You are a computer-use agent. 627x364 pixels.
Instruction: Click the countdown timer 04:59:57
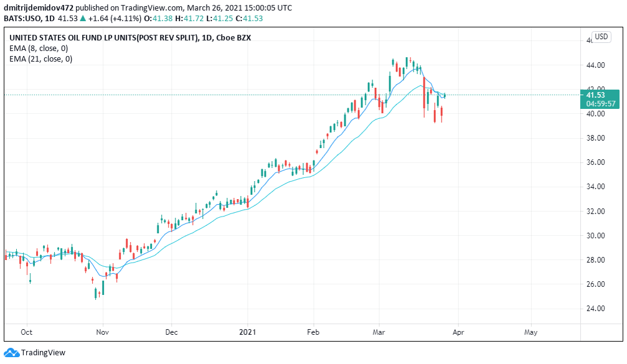click(x=601, y=104)
